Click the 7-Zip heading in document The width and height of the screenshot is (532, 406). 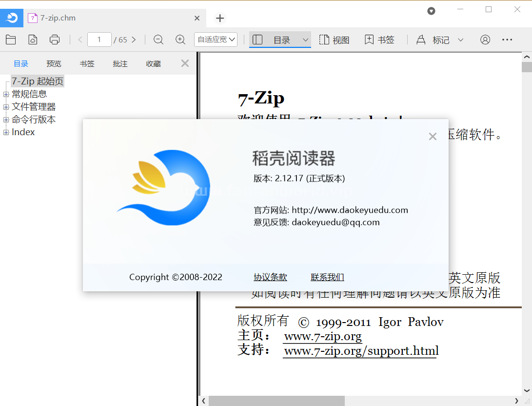261,99
